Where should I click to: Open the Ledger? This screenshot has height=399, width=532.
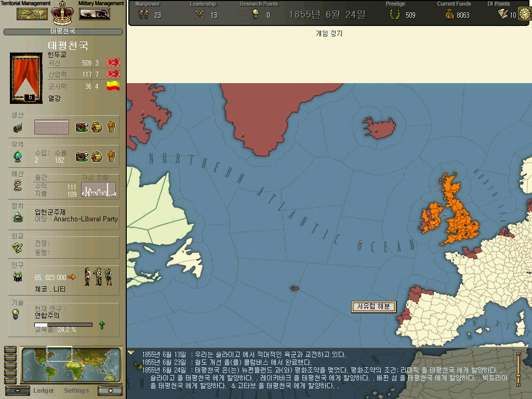tap(44, 391)
